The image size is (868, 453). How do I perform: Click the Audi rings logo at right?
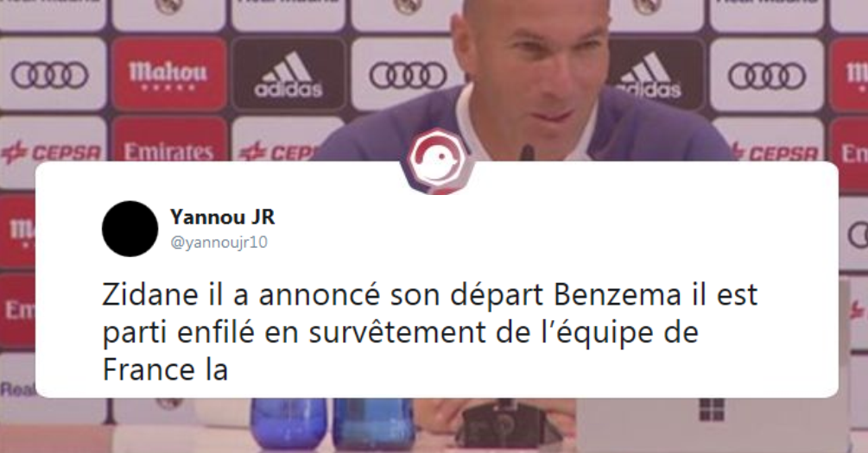tap(767, 76)
